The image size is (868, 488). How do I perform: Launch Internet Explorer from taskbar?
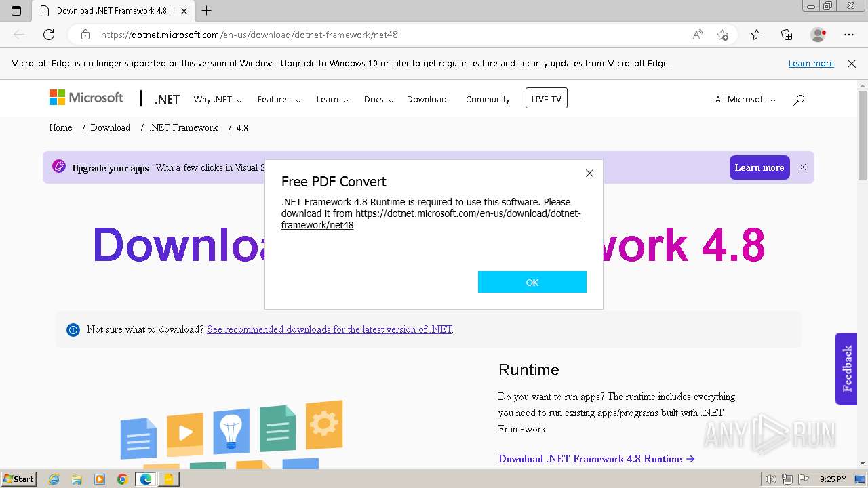coord(54,479)
